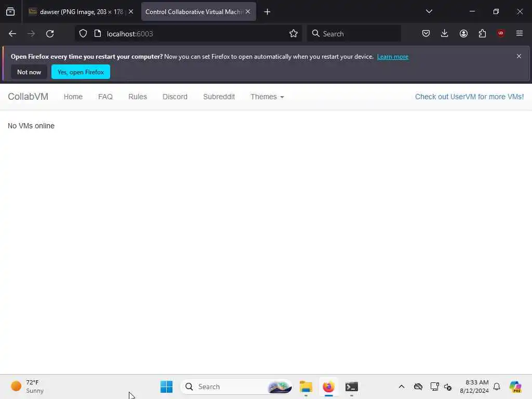Image resolution: width=532 pixels, height=399 pixels.
Task: Click the site information page icon
Action: [98, 34]
